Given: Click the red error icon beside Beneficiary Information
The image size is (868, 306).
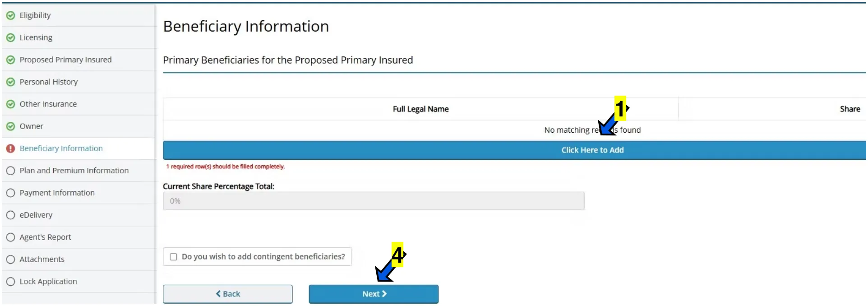Looking at the screenshot, I should [11, 148].
